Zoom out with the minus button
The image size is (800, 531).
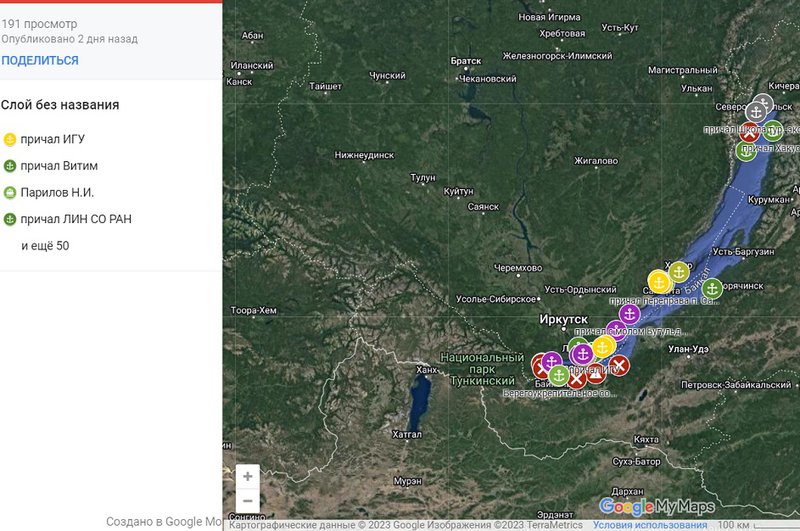tap(247, 501)
